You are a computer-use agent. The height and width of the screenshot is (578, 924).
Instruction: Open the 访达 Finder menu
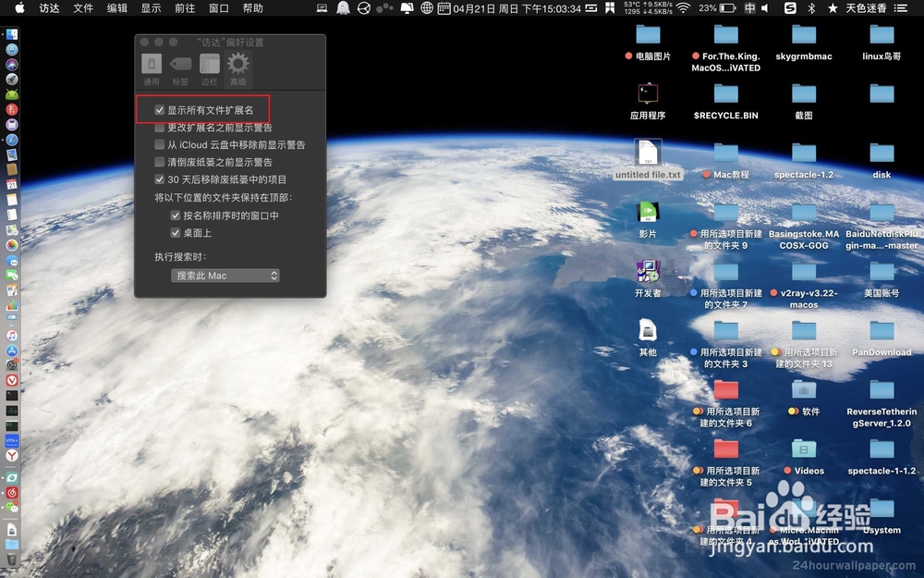(x=50, y=8)
